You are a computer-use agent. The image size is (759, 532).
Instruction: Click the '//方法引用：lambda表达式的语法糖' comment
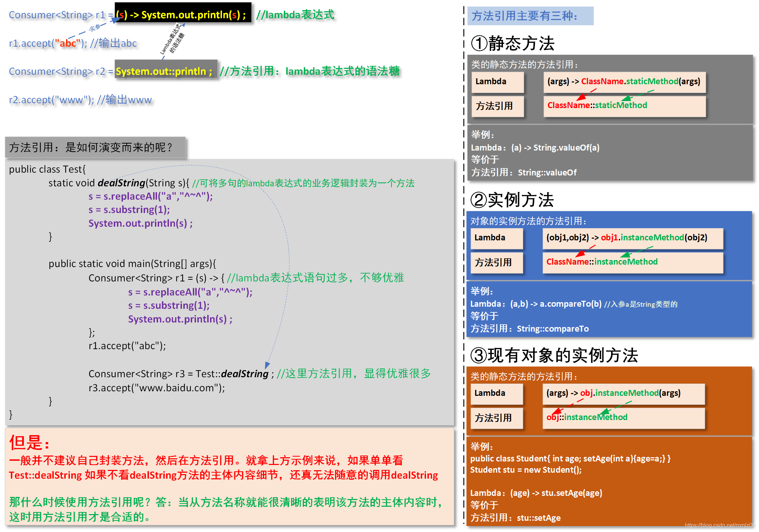pyautogui.click(x=310, y=71)
